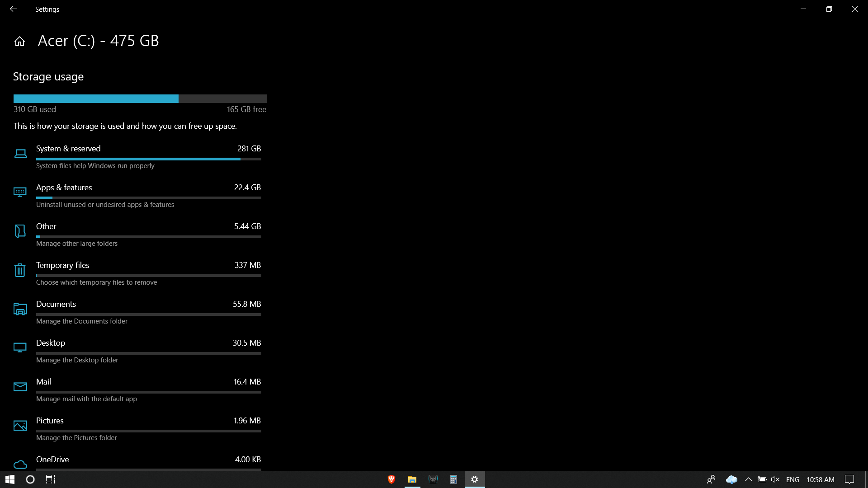The width and height of the screenshot is (868, 488).
Task: Click the Other storage category icon
Action: [x=20, y=231]
